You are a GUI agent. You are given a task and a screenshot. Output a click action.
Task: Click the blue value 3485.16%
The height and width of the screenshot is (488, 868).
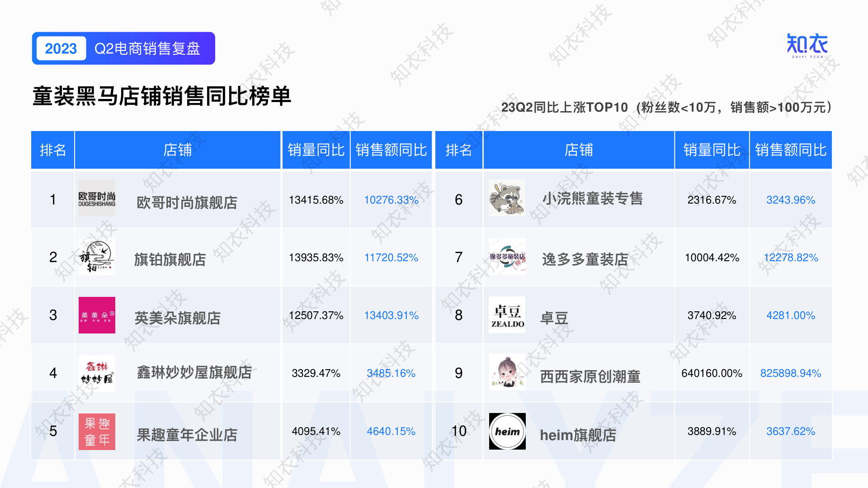(x=391, y=373)
